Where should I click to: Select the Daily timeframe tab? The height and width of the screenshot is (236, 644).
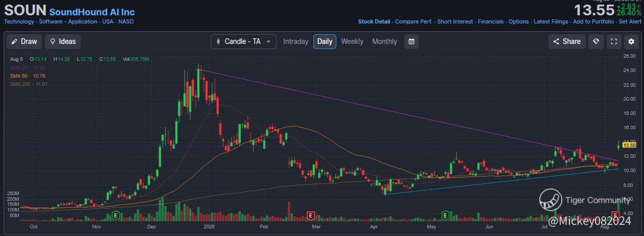point(325,41)
